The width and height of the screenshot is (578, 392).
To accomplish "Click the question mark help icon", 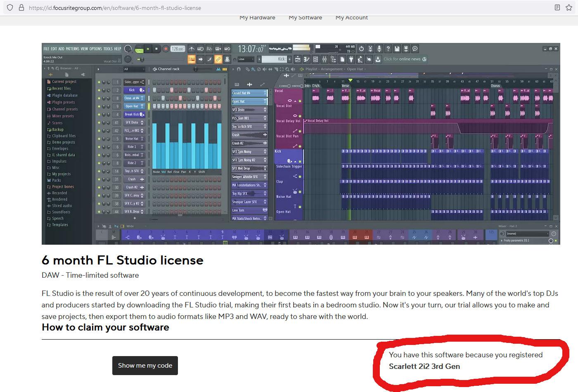I will (388, 49).
